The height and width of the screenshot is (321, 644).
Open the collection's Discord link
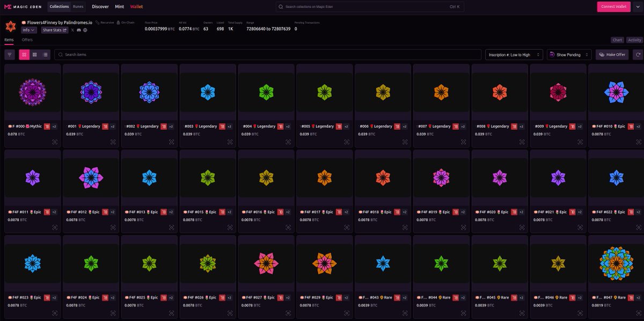(79, 30)
